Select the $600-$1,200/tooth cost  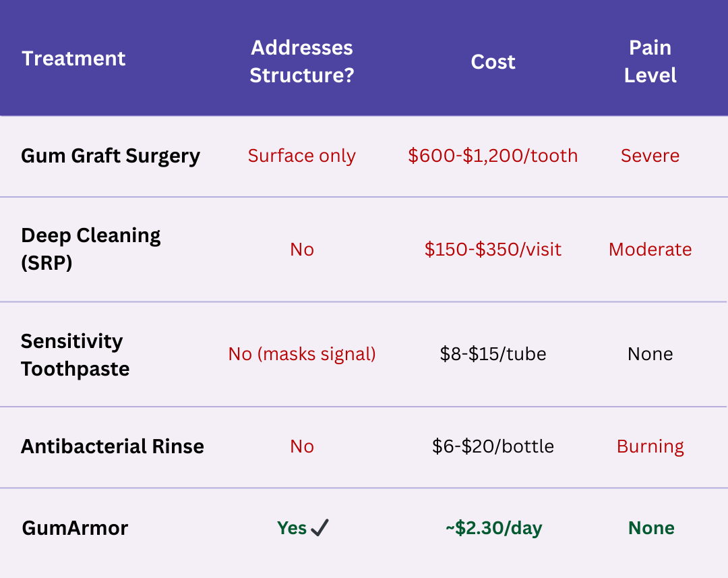493,156
